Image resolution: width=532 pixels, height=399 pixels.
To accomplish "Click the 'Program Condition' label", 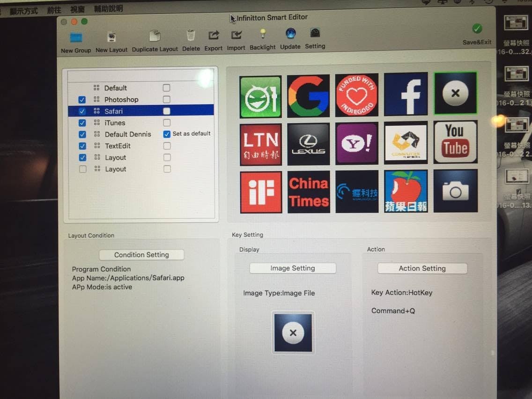I will (101, 269).
